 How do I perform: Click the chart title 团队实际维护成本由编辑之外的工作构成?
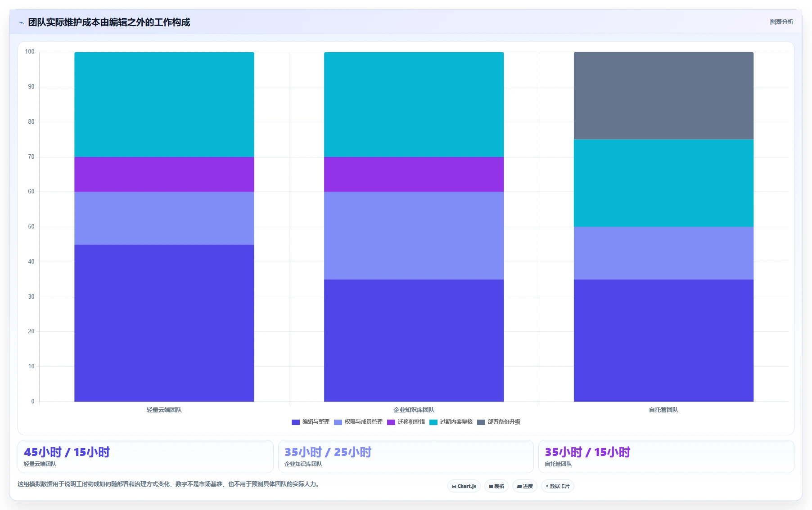109,22
